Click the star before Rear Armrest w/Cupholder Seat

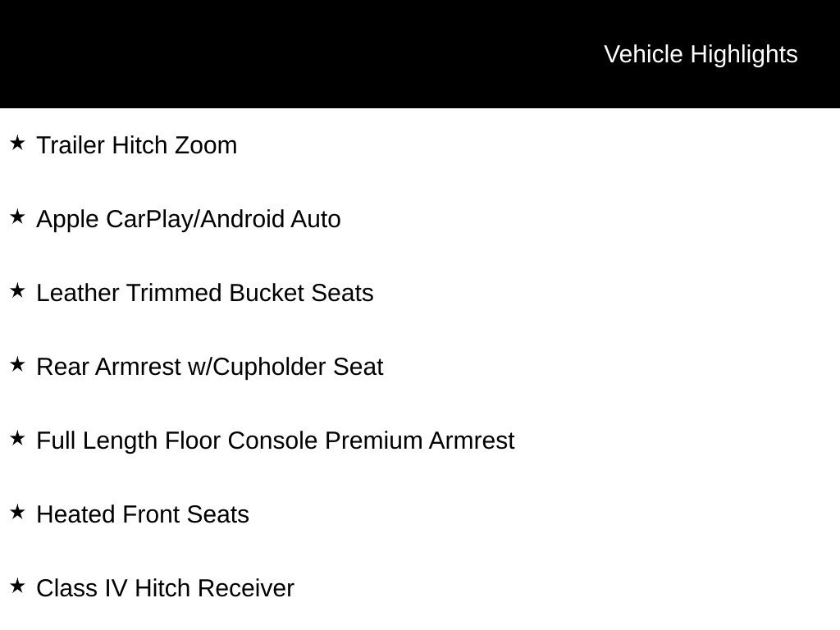[17, 364]
